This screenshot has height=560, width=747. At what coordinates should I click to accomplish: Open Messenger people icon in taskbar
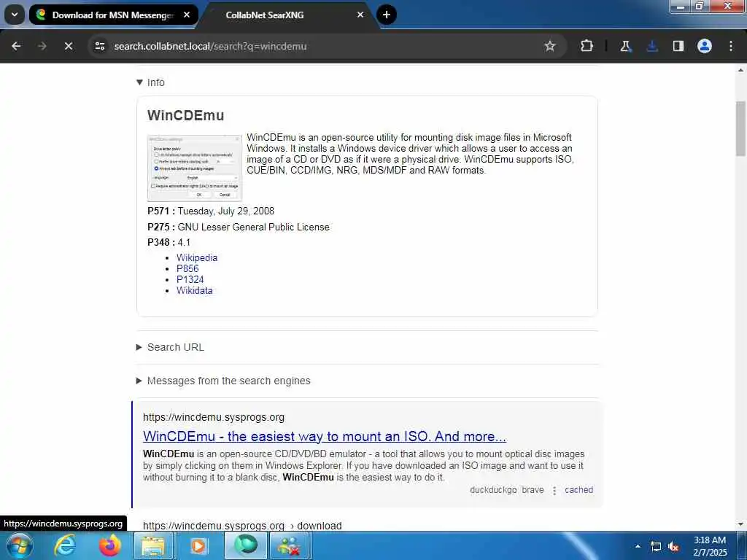coord(289,545)
